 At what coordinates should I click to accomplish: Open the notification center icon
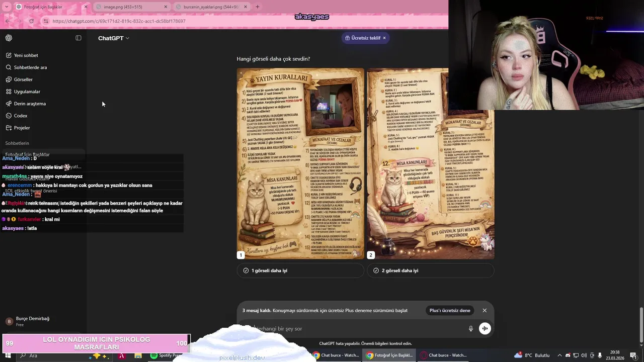coord(633,355)
